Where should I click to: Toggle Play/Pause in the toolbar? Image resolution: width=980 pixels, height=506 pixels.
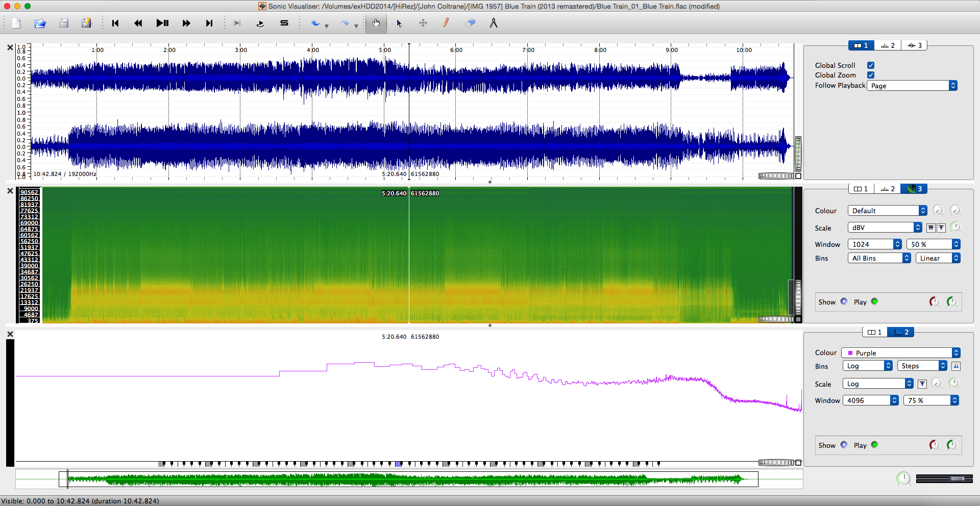162,23
